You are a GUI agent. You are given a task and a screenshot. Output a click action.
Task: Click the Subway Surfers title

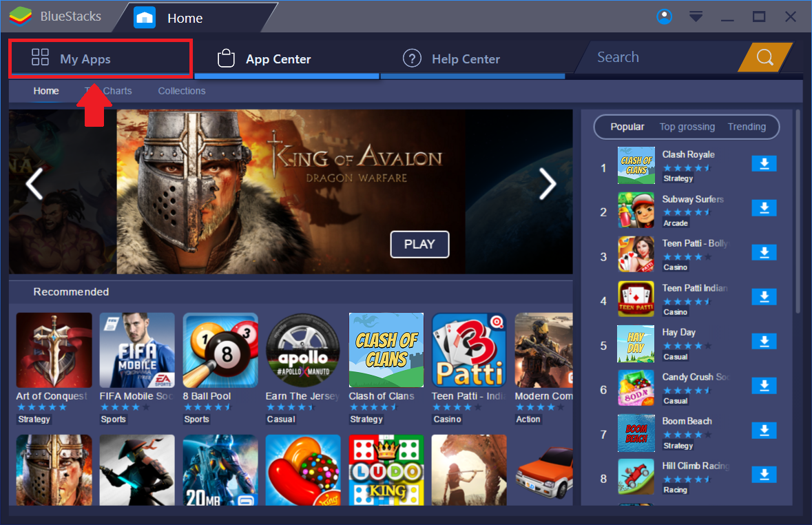693,199
